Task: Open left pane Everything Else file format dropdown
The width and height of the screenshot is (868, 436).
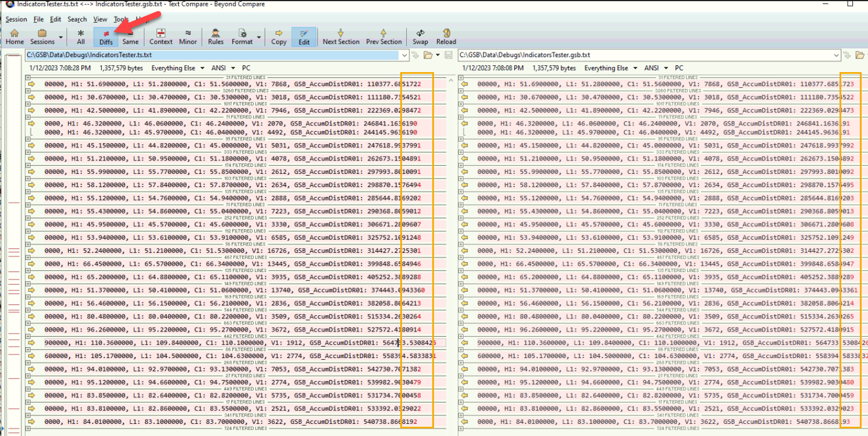Action: [178, 68]
